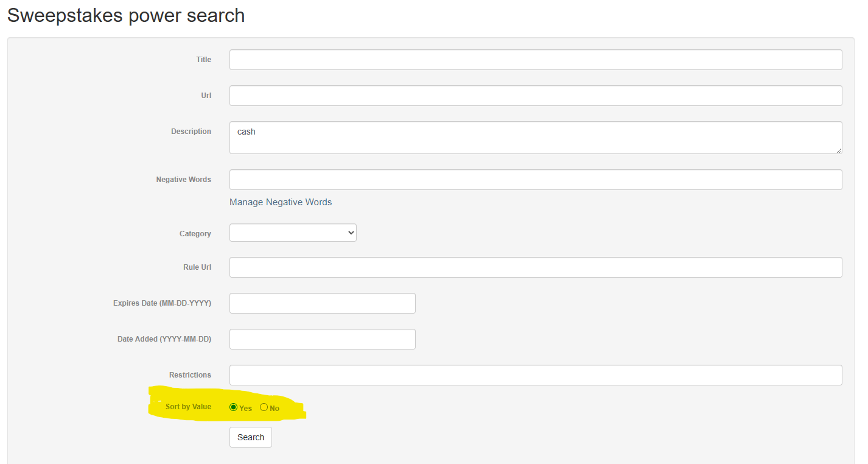868x464 pixels.
Task: Choose Yes for Sort by Value
Action: (234, 407)
